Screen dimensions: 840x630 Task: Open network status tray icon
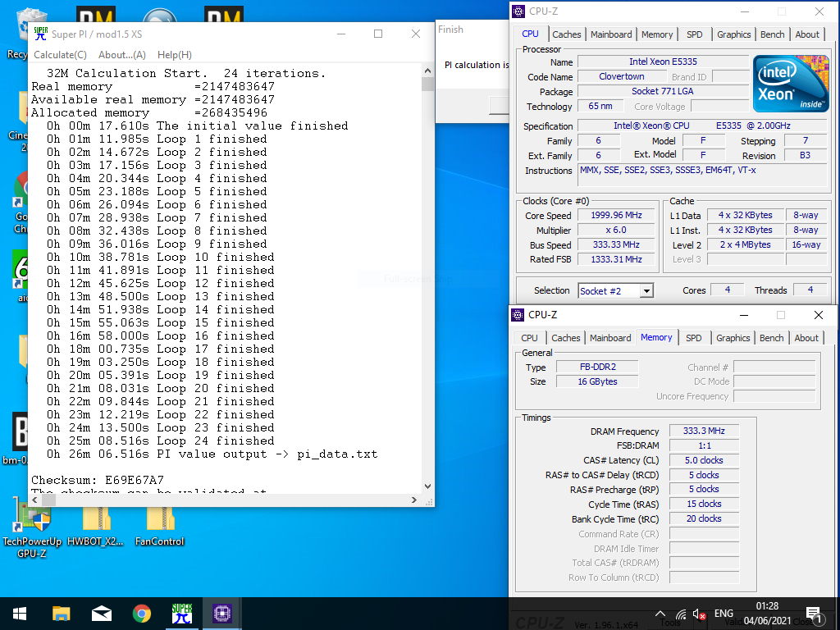point(681,614)
